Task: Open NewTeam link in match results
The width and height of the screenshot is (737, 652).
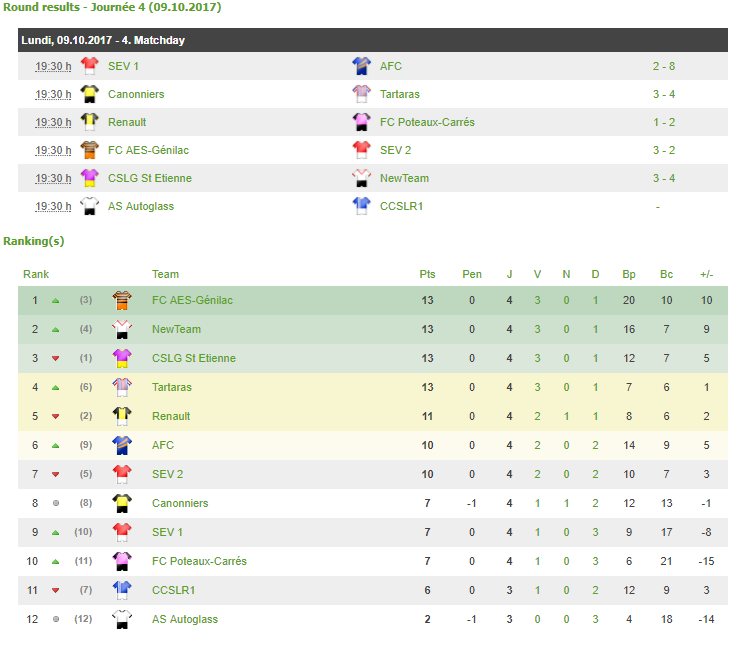Action: (404, 179)
